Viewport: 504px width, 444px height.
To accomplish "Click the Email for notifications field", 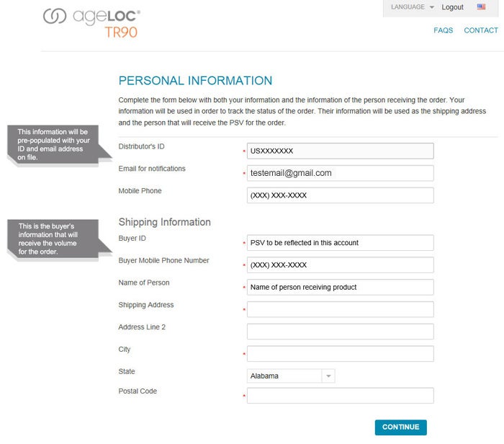I will coord(340,173).
